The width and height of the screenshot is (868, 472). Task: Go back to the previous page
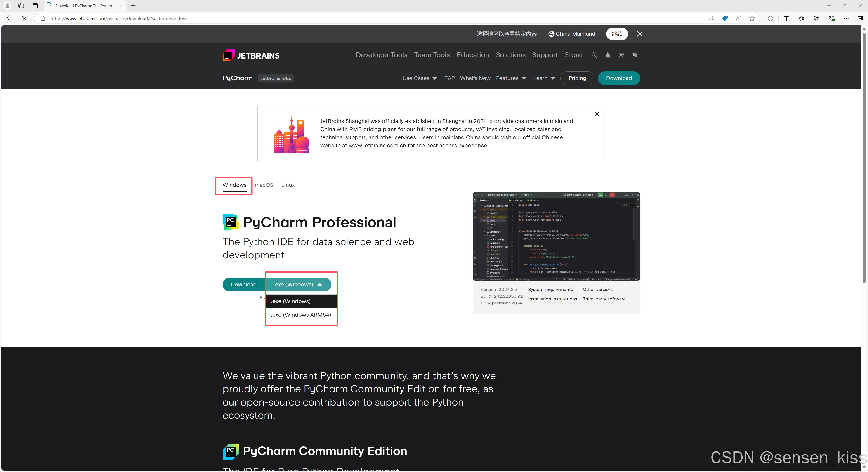(x=9, y=18)
